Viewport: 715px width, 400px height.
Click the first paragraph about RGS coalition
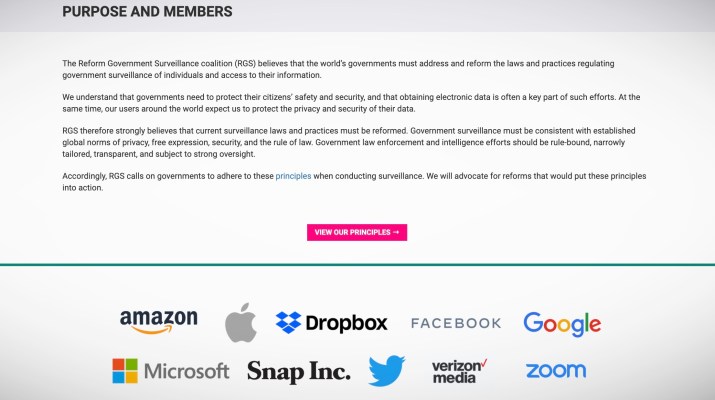click(338, 69)
